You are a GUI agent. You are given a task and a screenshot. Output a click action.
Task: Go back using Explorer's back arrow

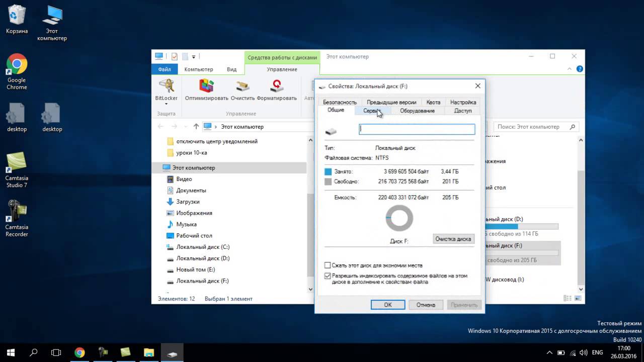tap(161, 127)
